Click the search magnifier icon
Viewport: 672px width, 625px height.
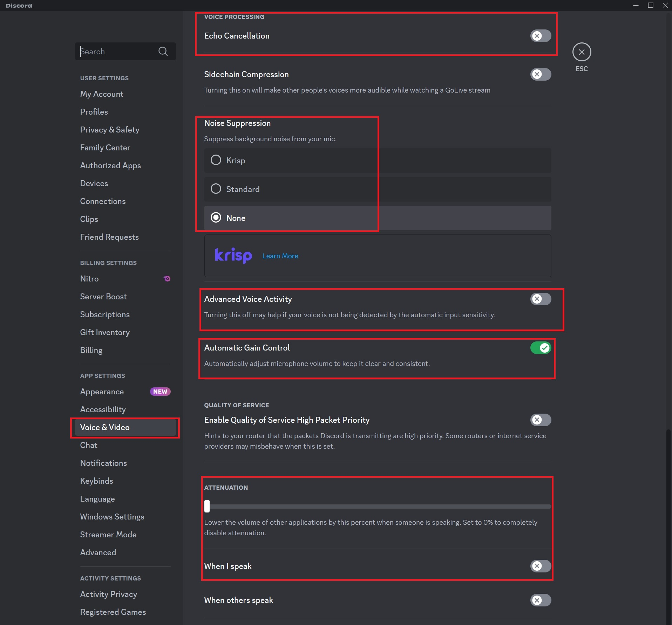point(163,52)
